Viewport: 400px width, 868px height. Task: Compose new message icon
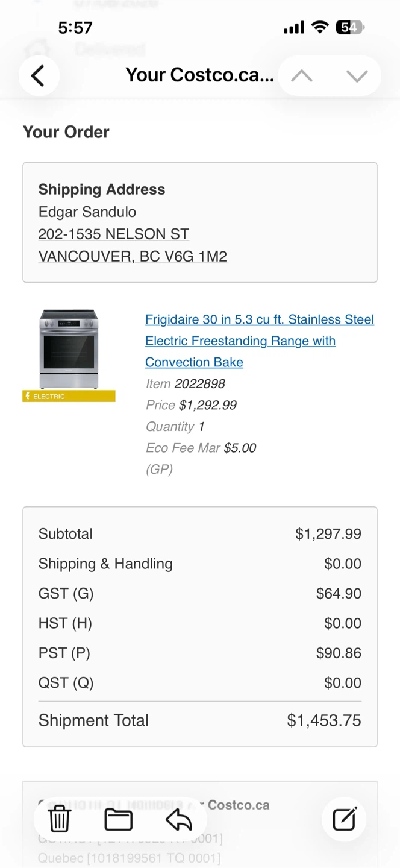(345, 819)
